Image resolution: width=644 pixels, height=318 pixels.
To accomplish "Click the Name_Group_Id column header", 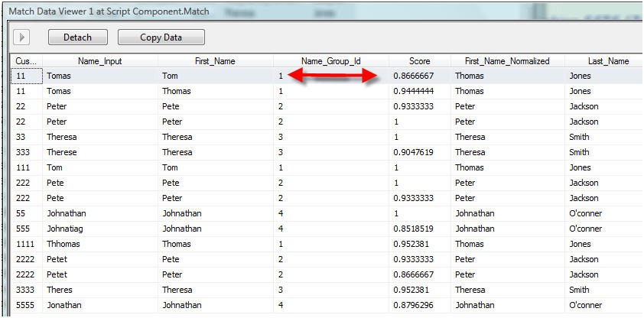I will [331, 61].
